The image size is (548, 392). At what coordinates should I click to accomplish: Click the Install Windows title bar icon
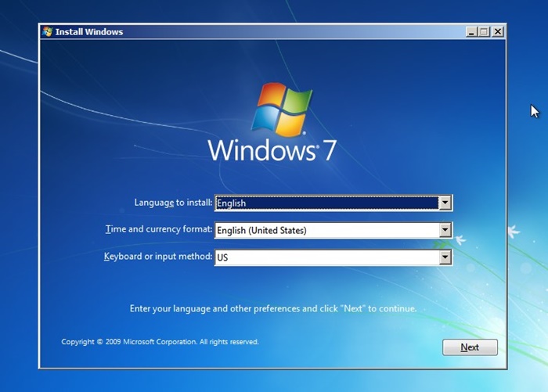click(x=47, y=32)
